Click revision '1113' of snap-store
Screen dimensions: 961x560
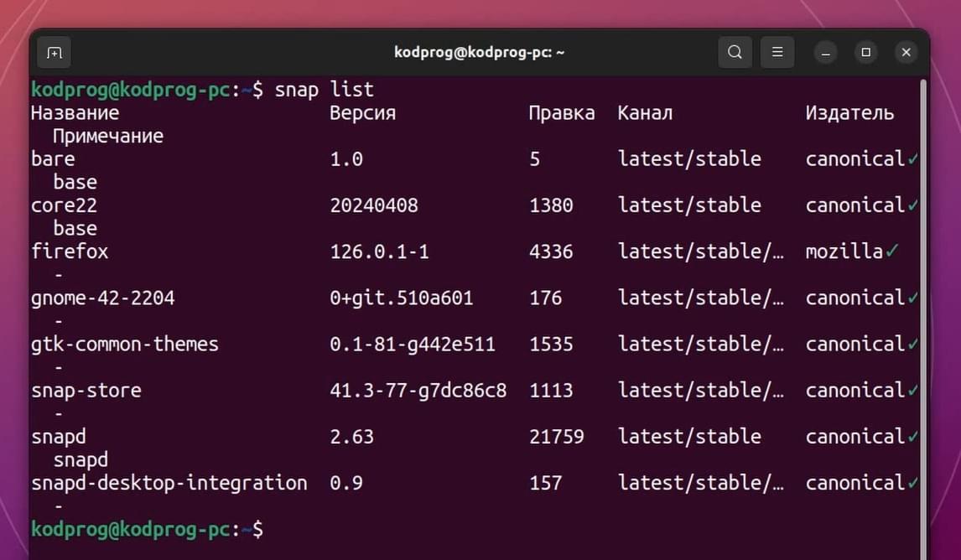point(551,391)
